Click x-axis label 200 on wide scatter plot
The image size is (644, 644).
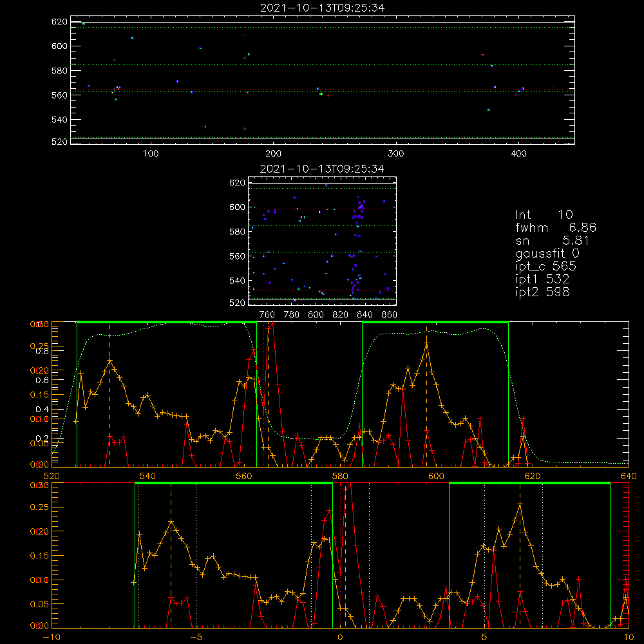pyautogui.click(x=274, y=154)
